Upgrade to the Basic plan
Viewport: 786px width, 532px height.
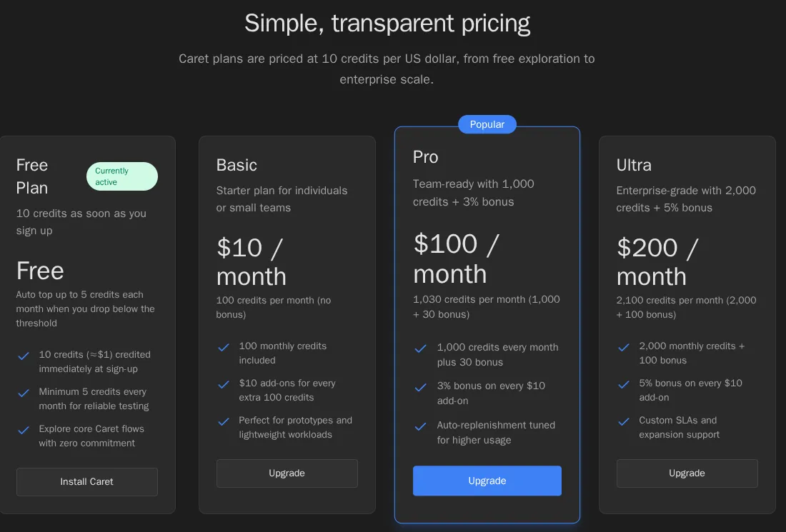pos(287,473)
